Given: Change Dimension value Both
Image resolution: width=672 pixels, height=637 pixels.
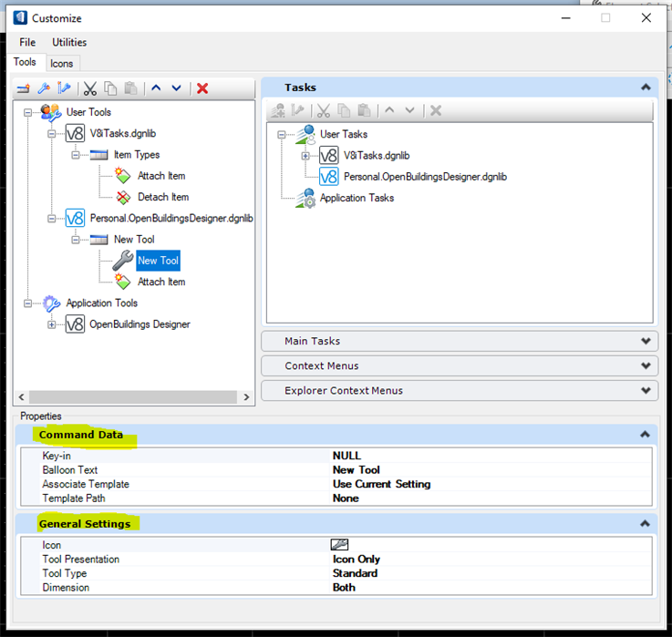Looking at the screenshot, I should click(x=491, y=587).
